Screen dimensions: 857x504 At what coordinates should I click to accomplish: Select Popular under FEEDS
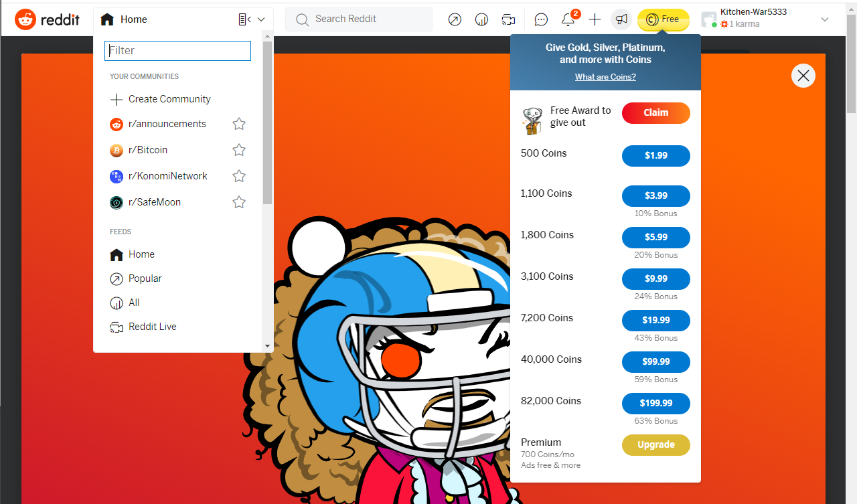click(144, 278)
